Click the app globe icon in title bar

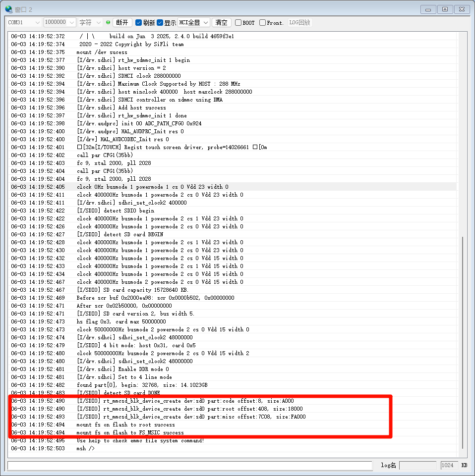click(9, 8)
